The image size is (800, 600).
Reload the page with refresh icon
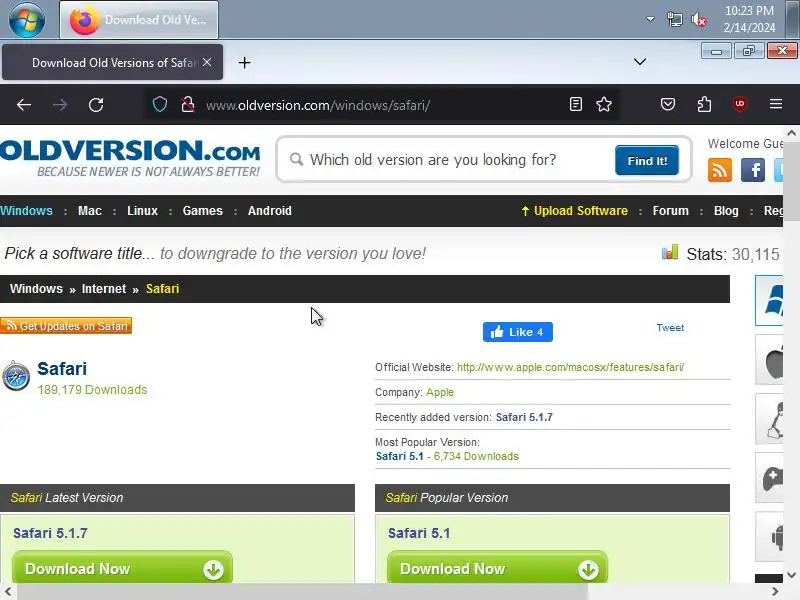pyautogui.click(x=96, y=105)
